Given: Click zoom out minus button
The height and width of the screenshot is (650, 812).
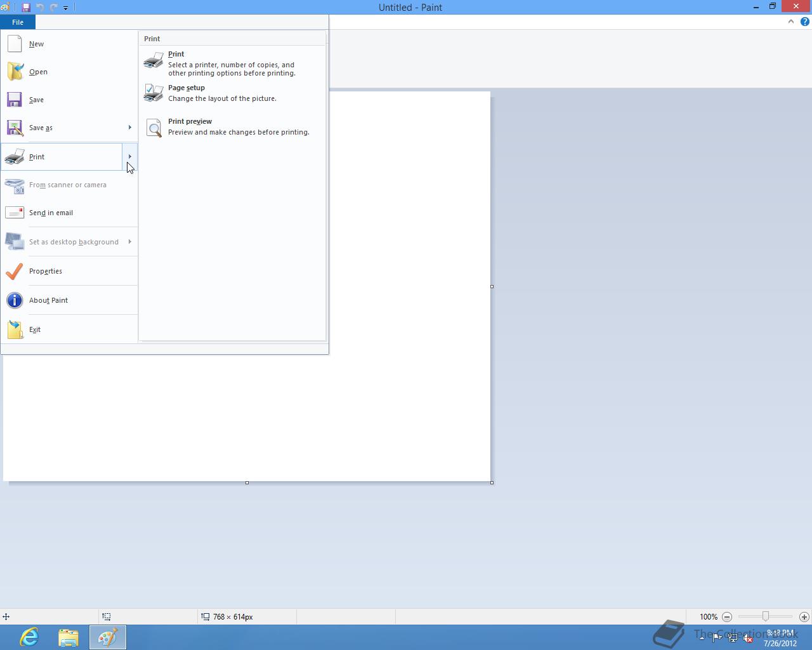Looking at the screenshot, I should click(727, 616).
